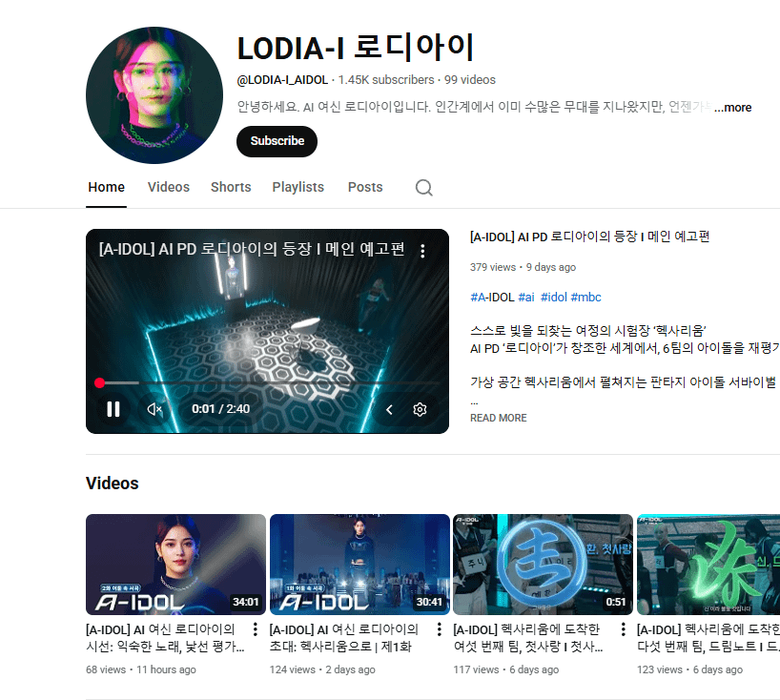The width and height of the screenshot is (780, 700).
Task: Open options for the 제1화 video
Action: pos(439,628)
